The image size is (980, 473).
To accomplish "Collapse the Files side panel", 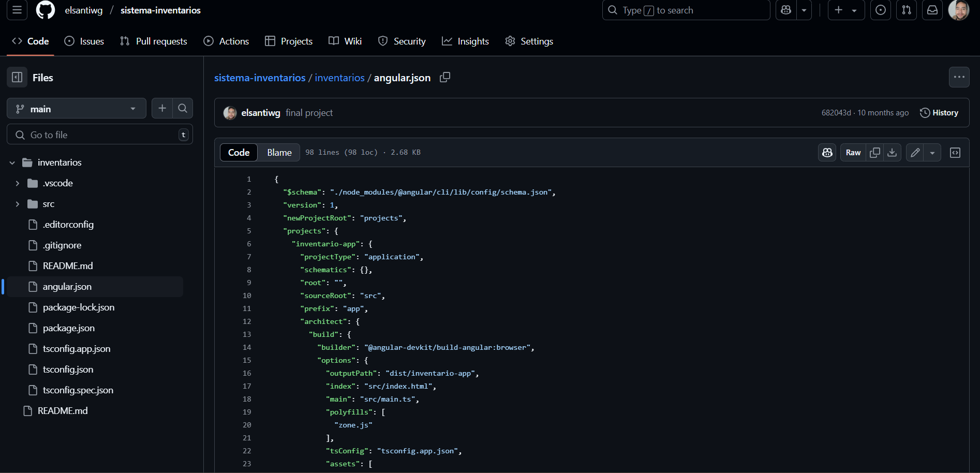I will 17,78.
